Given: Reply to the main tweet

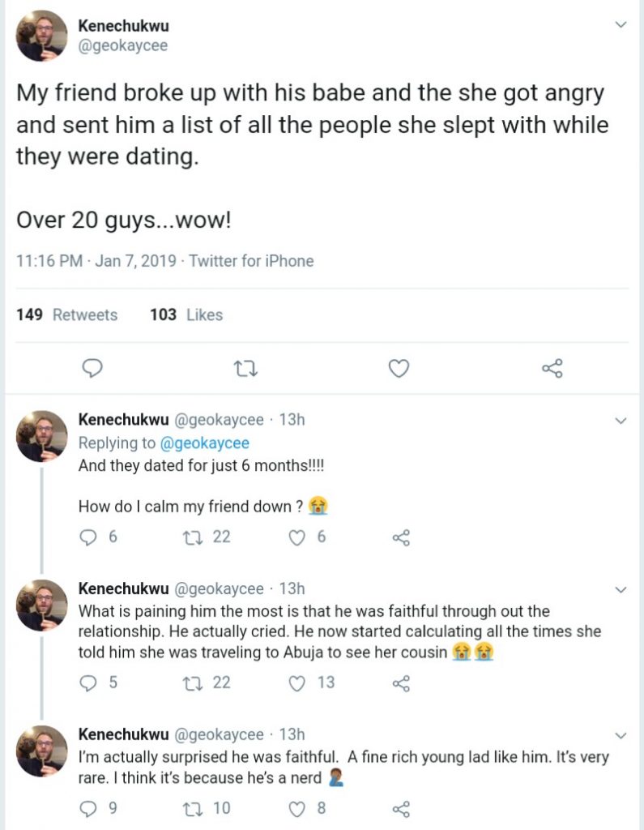Looking at the screenshot, I should click(94, 370).
